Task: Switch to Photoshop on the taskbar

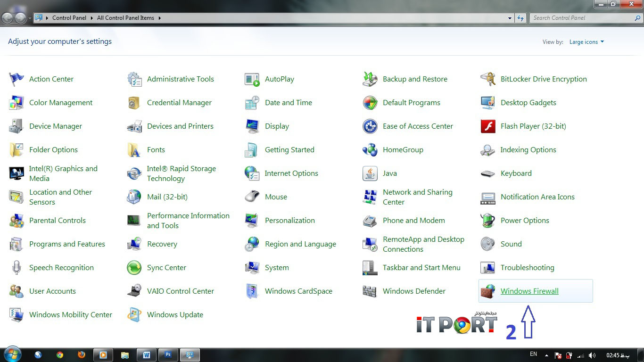Action: pos(168,355)
